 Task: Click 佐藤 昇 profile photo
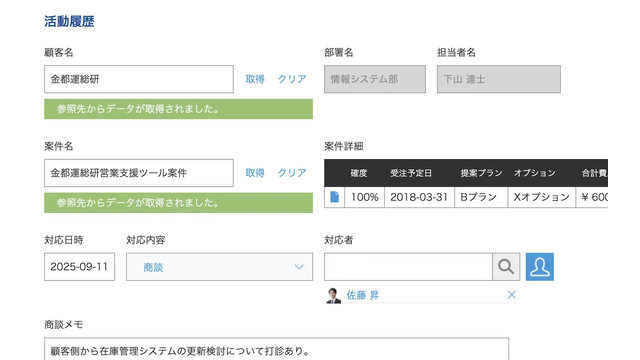pos(333,295)
